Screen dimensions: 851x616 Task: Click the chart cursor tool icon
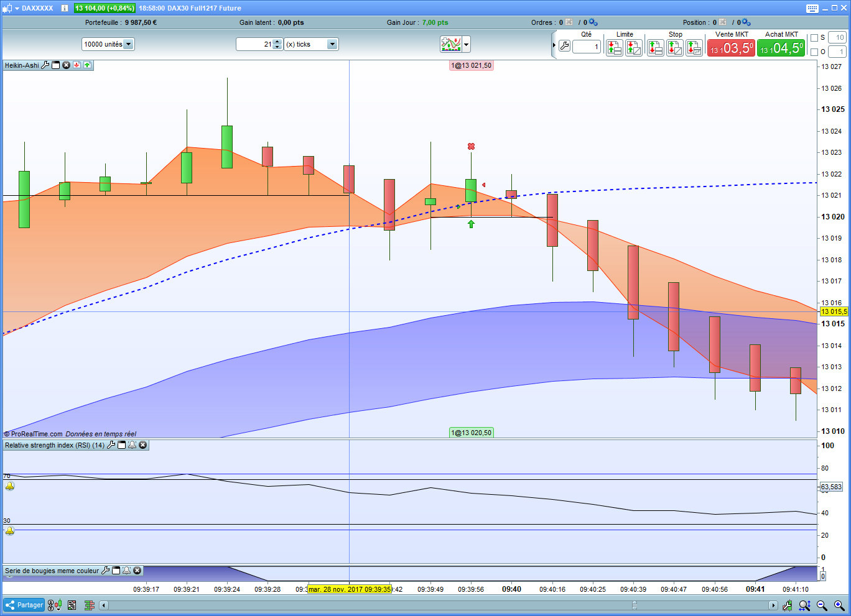(788, 605)
